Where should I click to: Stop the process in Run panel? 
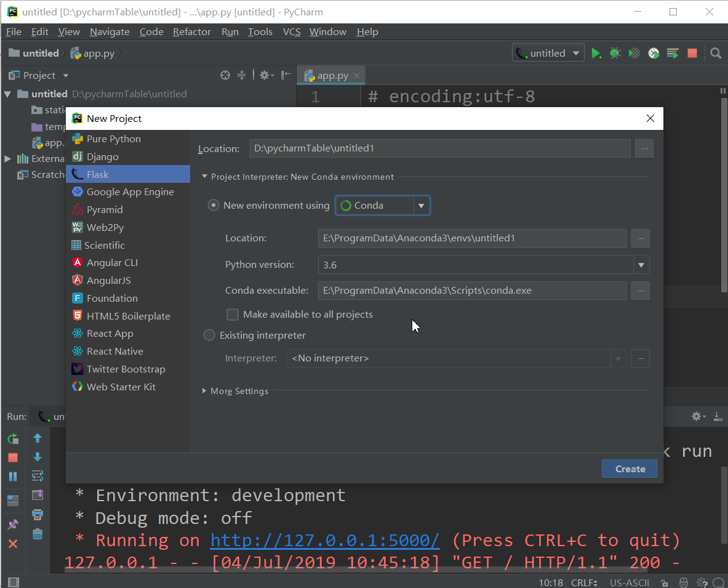[x=13, y=457]
